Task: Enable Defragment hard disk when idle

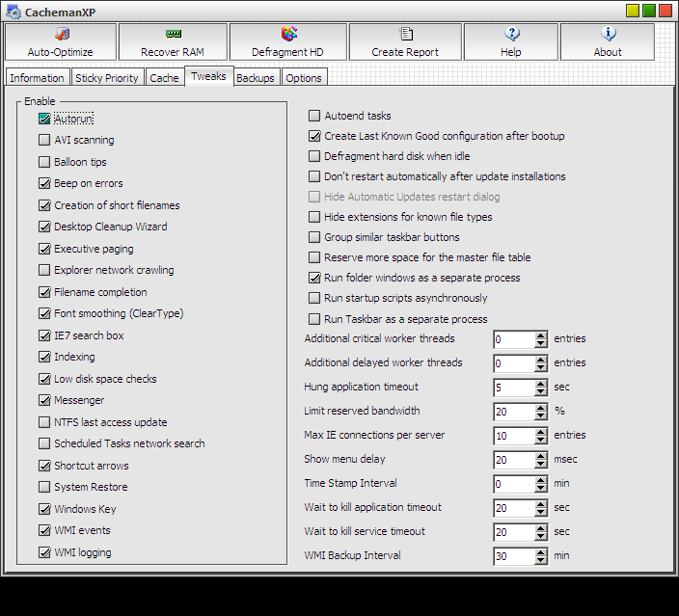Action: coord(314,156)
